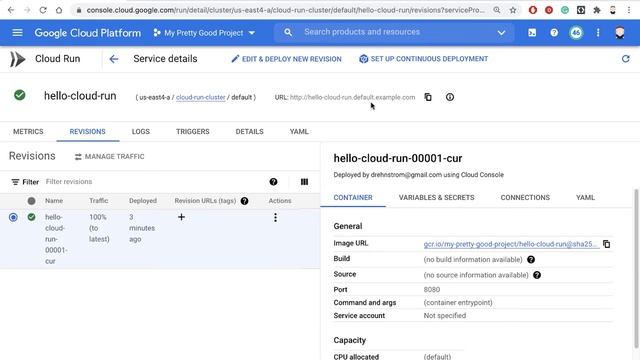Viewport: 640px width, 360px height.
Task: Open My Pretty Good Project selector
Action: point(204,33)
